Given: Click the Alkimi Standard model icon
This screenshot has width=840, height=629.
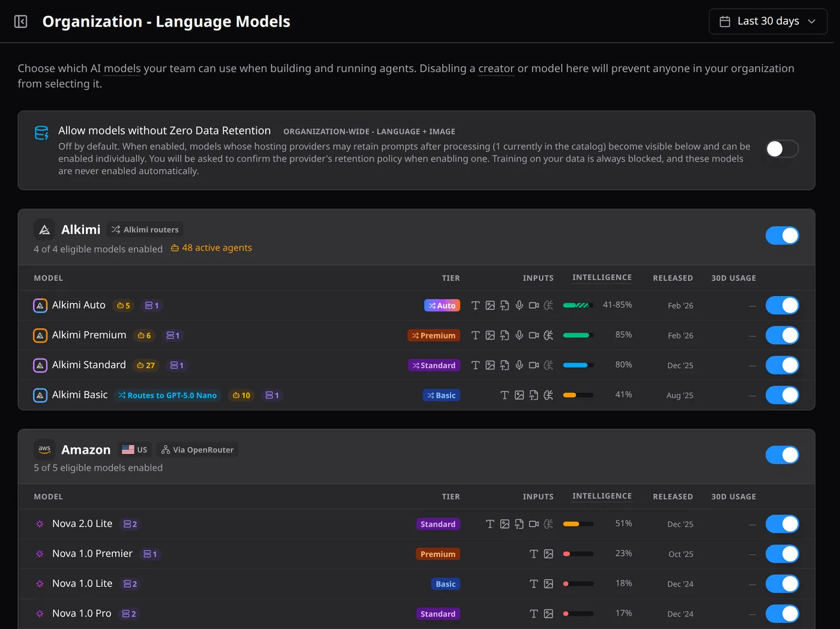Looking at the screenshot, I should pos(40,366).
